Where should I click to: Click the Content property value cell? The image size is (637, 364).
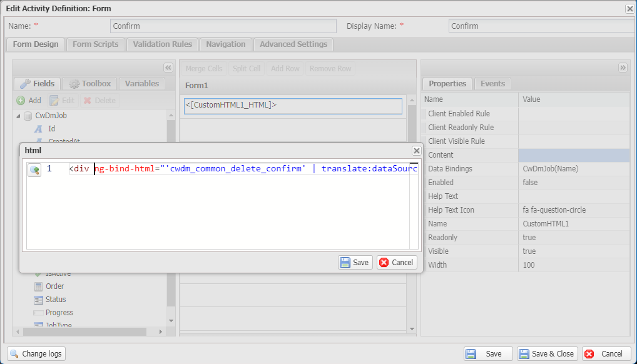pyautogui.click(x=574, y=155)
